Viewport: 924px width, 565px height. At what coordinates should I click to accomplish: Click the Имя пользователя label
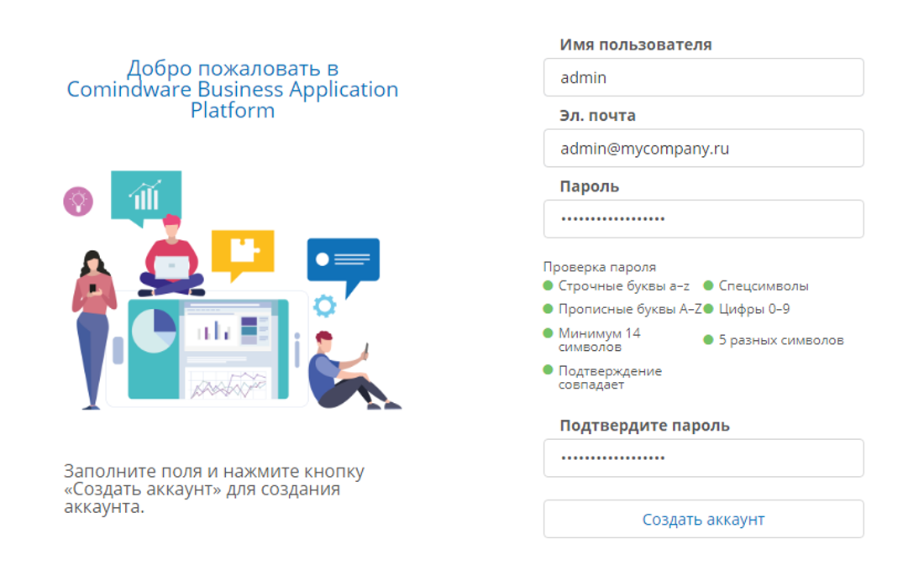[x=636, y=44]
